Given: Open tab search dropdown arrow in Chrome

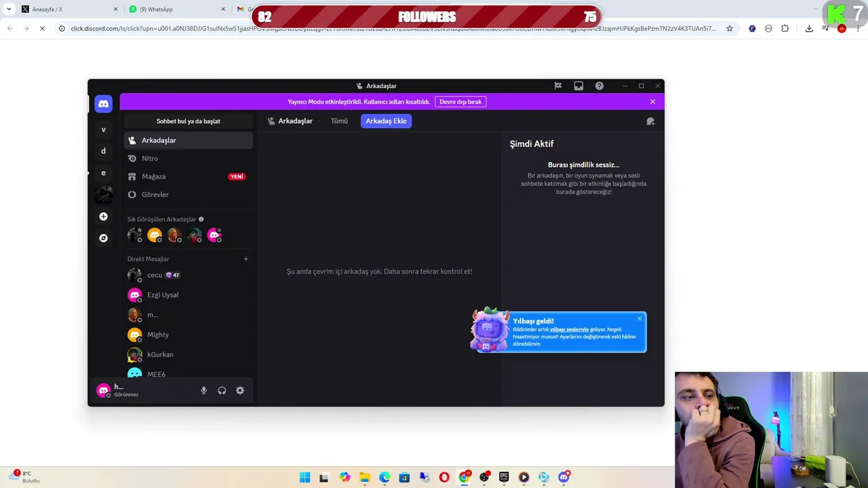Looking at the screenshot, I should (x=8, y=9).
